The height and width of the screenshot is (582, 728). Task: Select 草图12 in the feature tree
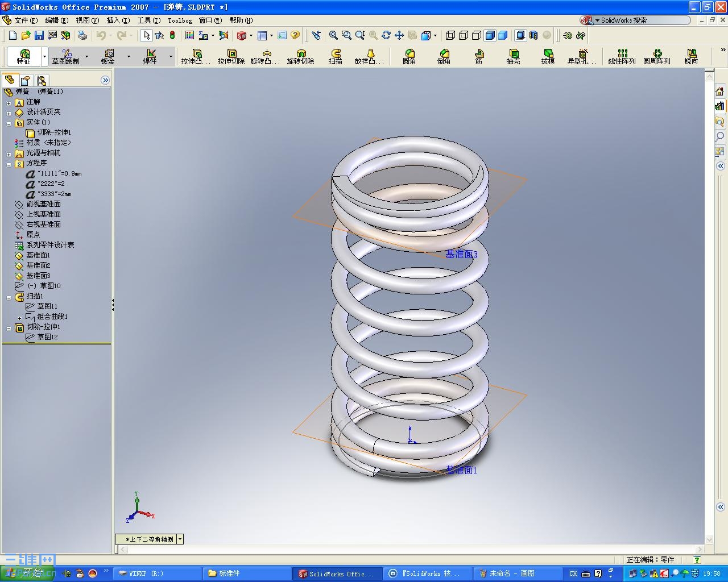click(47, 337)
